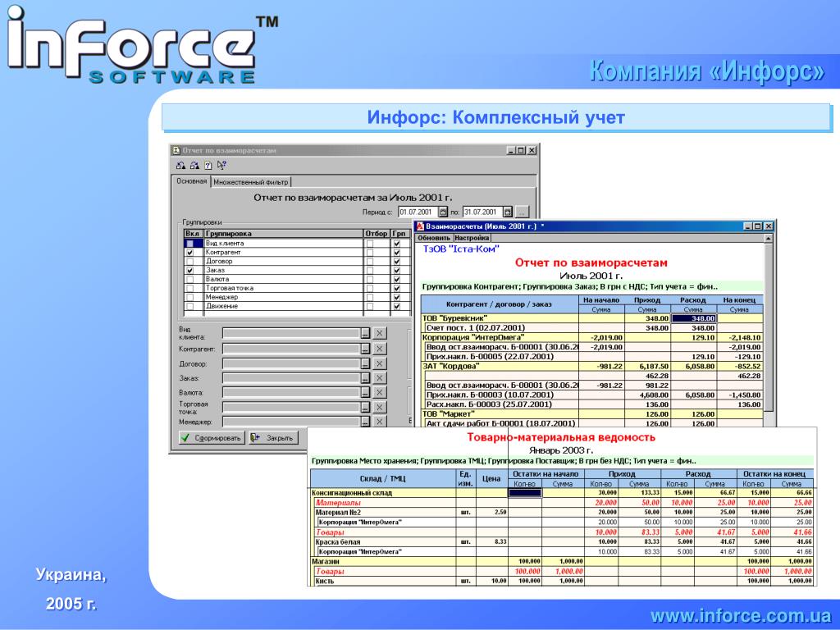840x630 pixels.
Task: Open Контрагент picker ellipsis
Action: point(365,349)
